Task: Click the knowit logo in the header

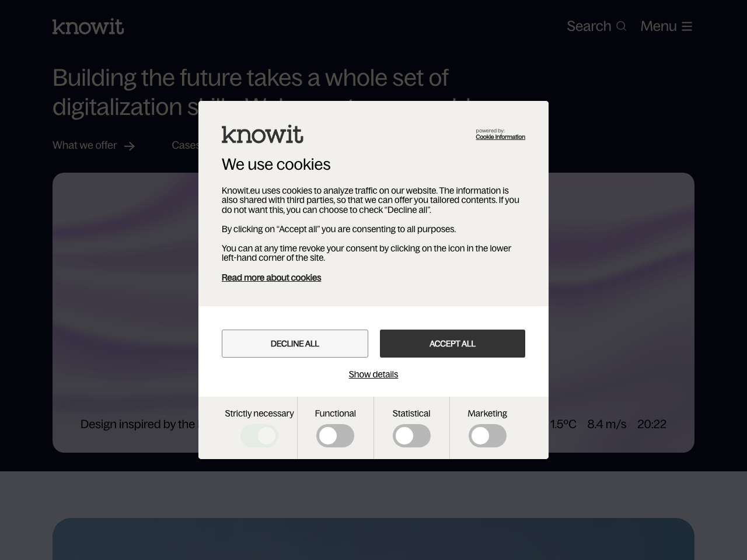Action: 88,26
